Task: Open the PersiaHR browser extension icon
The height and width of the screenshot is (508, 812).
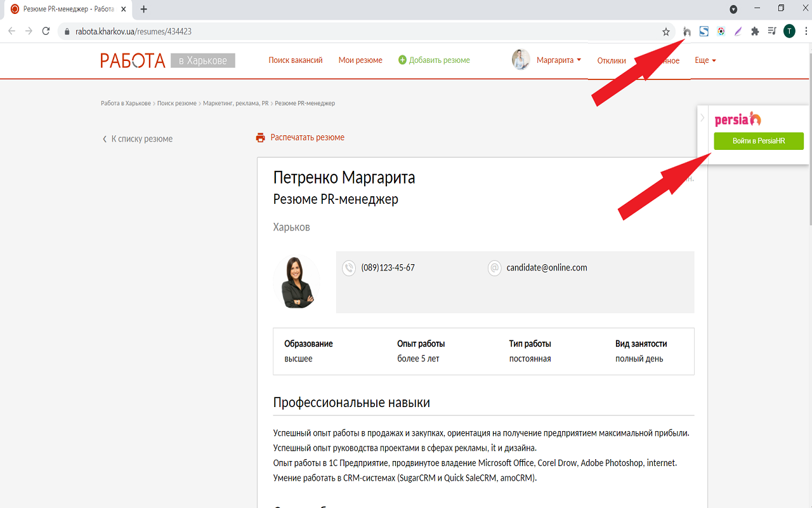Action: (688, 30)
